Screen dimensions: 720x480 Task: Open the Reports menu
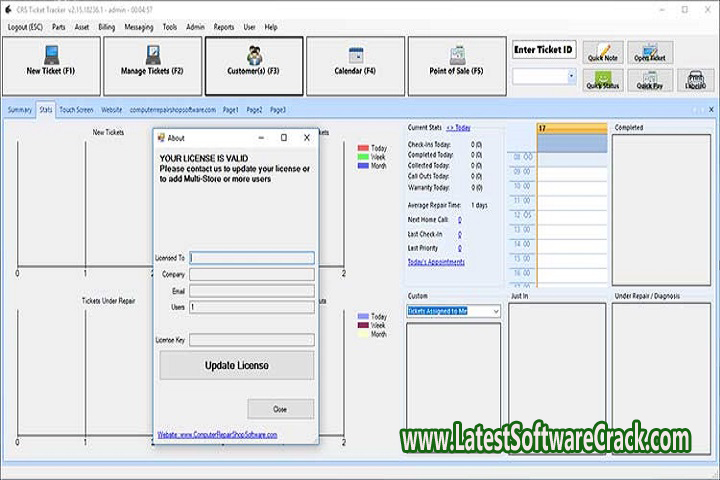click(224, 27)
